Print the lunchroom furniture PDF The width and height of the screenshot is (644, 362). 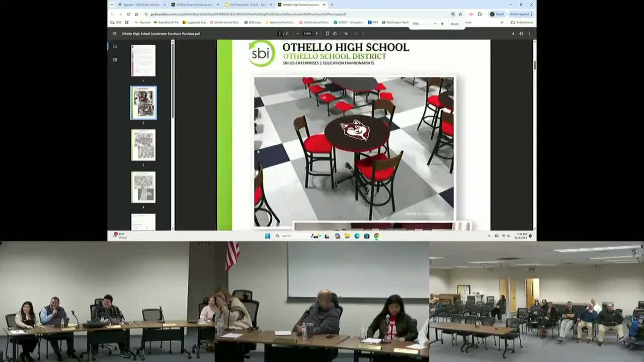pos(522,34)
